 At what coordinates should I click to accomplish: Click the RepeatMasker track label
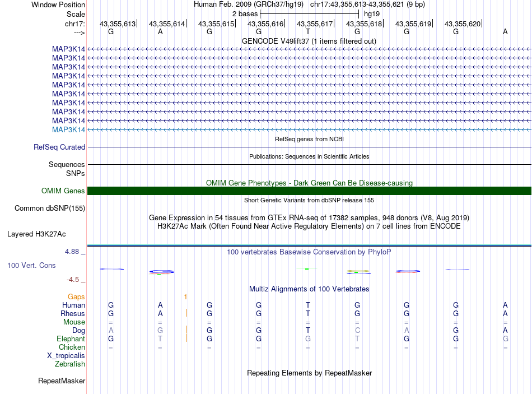(x=62, y=381)
